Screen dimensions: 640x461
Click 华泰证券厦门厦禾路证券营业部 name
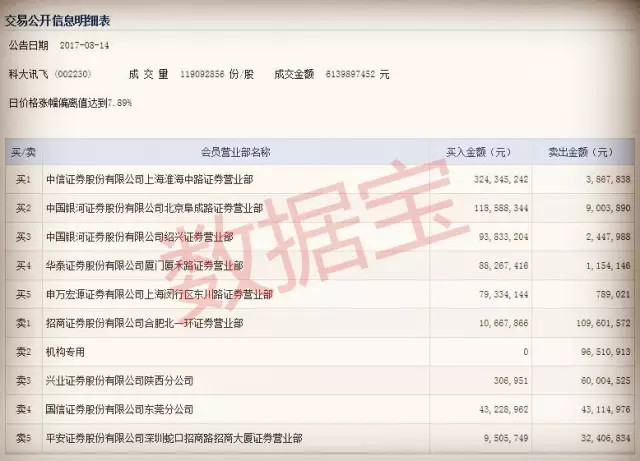[x=152, y=266]
